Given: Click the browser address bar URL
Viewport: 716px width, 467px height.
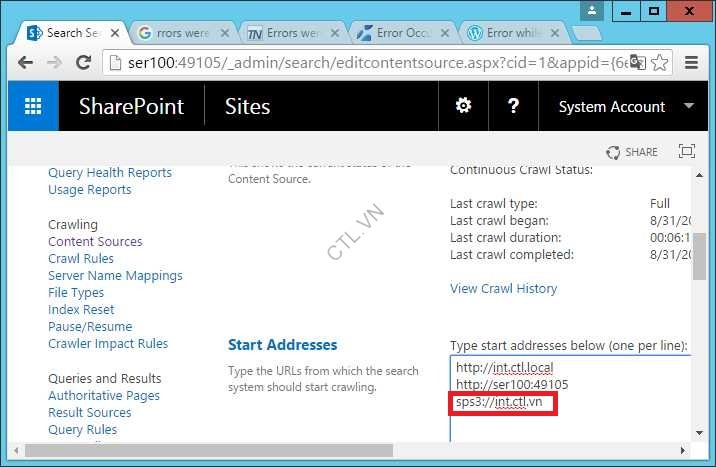Looking at the screenshot, I should [x=350, y=62].
